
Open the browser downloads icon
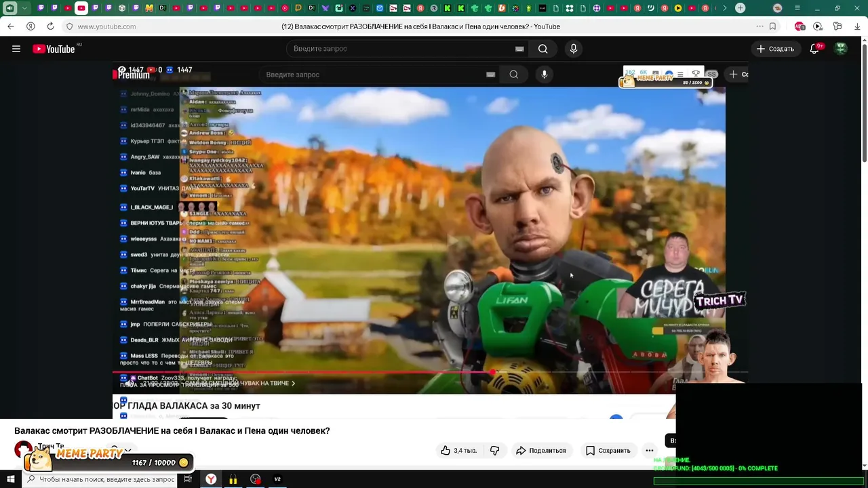pos(857,26)
